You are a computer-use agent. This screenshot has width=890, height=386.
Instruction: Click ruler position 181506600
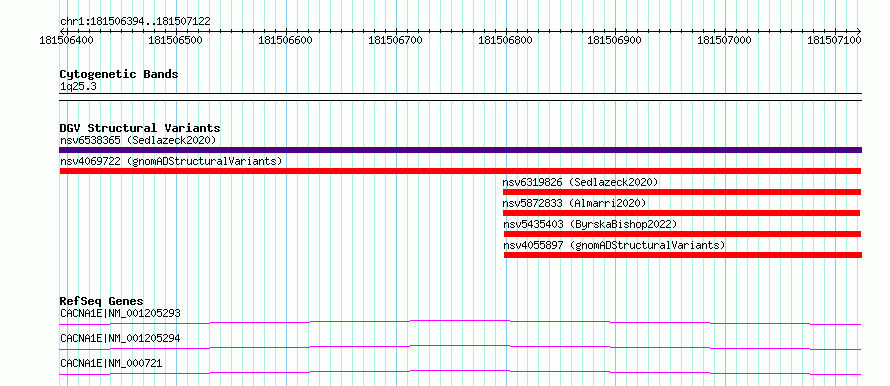pyautogui.click(x=286, y=40)
